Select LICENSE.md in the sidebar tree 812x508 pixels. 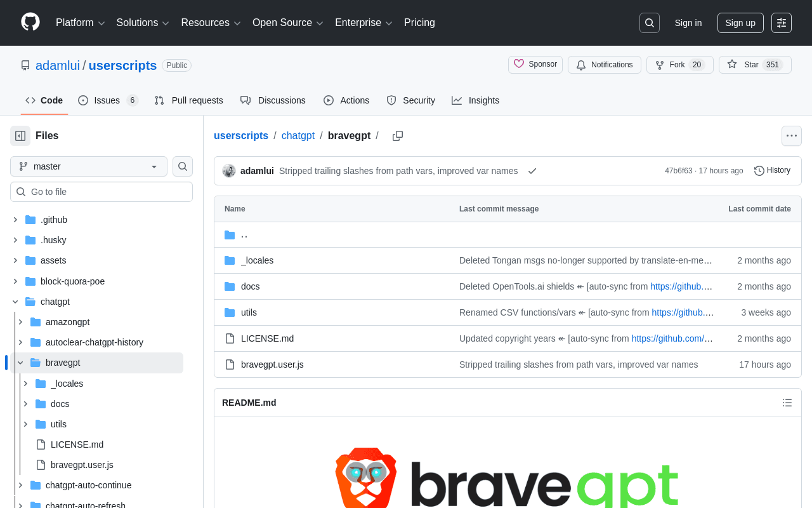[x=77, y=444]
